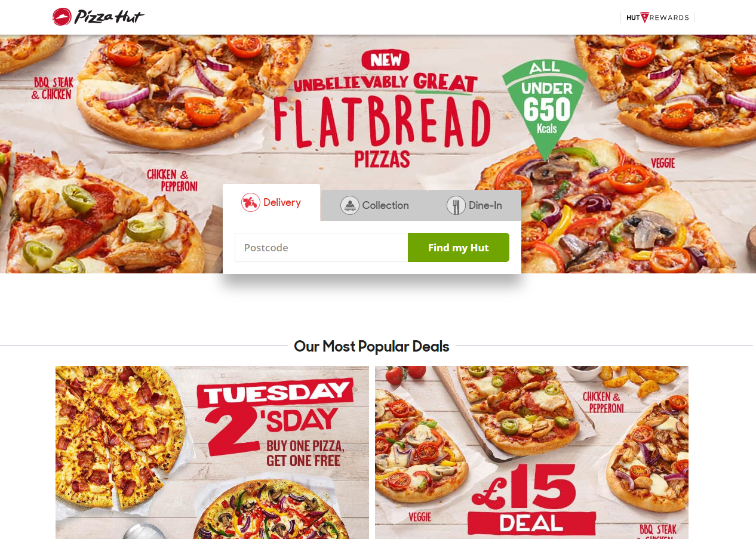Open the £15 Deal flatbread offer
This screenshot has height=539, width=756.
pos(531,452)
